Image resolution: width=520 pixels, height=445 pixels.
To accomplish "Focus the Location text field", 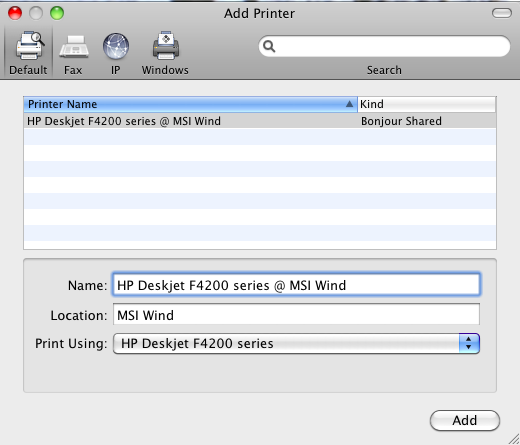I will tap(296, 314).
